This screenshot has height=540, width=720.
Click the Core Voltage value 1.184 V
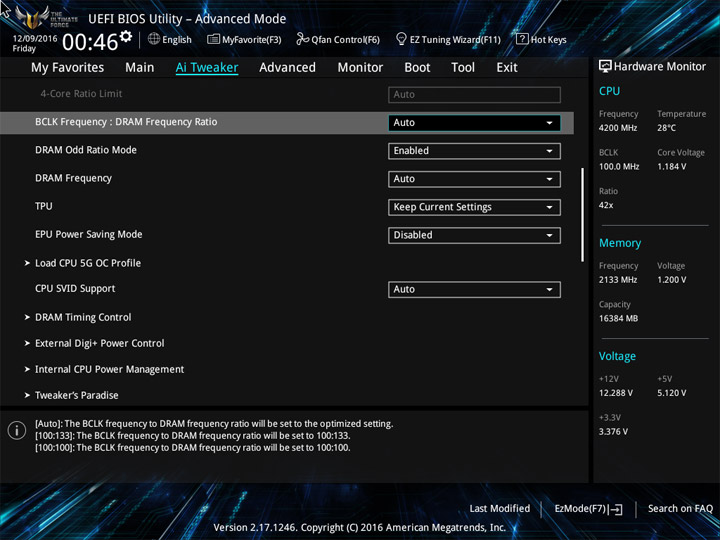[x=672, y=167]
